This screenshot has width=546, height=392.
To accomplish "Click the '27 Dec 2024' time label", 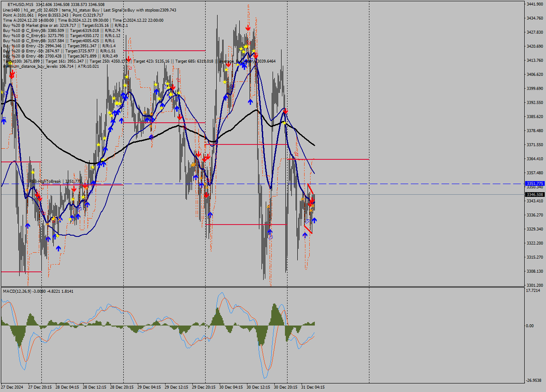I will [12, 387].
